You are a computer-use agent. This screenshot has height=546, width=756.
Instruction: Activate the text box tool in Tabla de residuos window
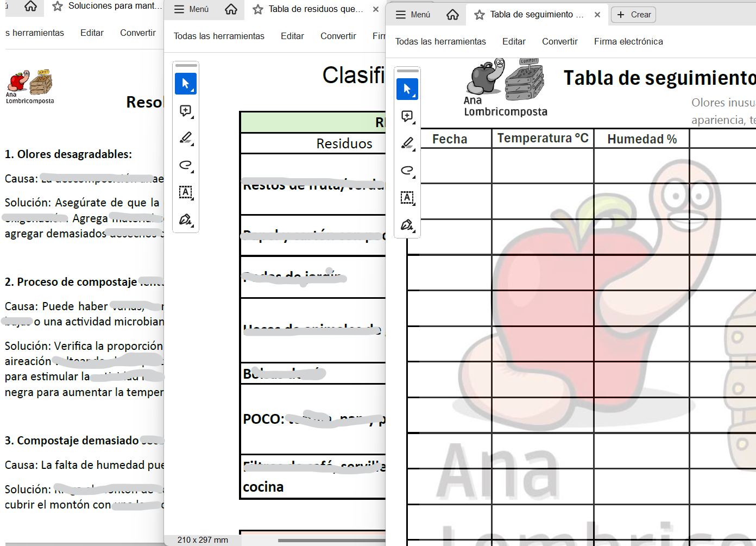(x=186, y=192)
